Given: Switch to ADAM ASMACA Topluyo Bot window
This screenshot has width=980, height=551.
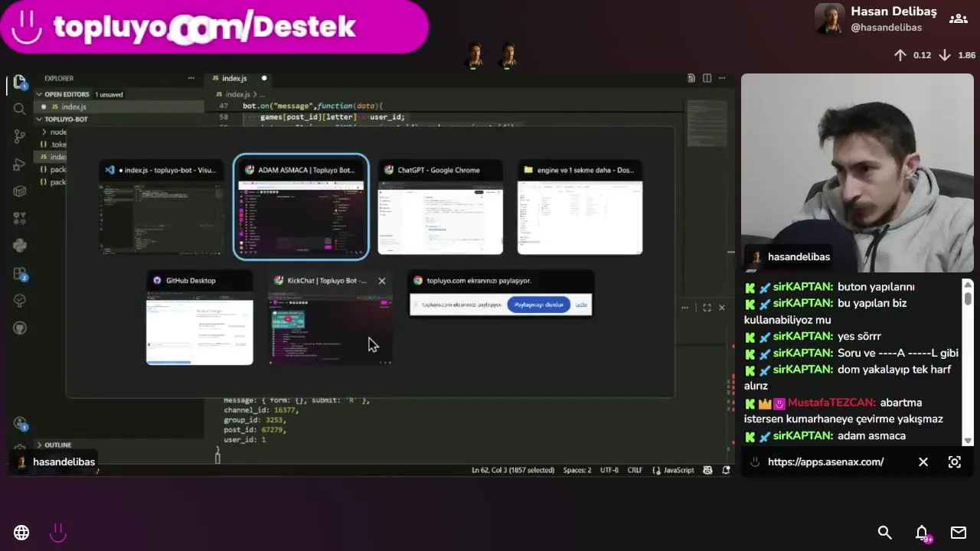Looking at the screenshot, I should [x=301, y=207].
